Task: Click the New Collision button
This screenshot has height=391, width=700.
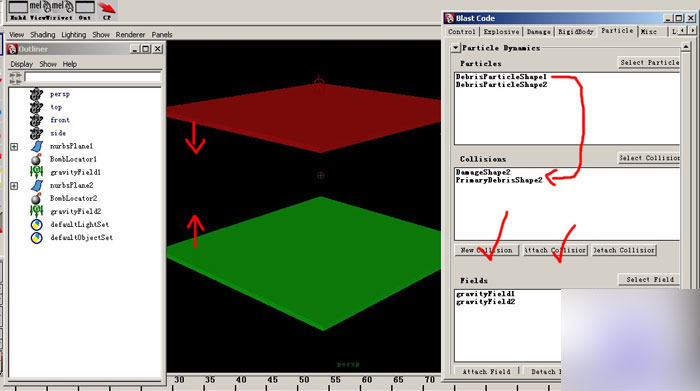Action: click(487, 250)
